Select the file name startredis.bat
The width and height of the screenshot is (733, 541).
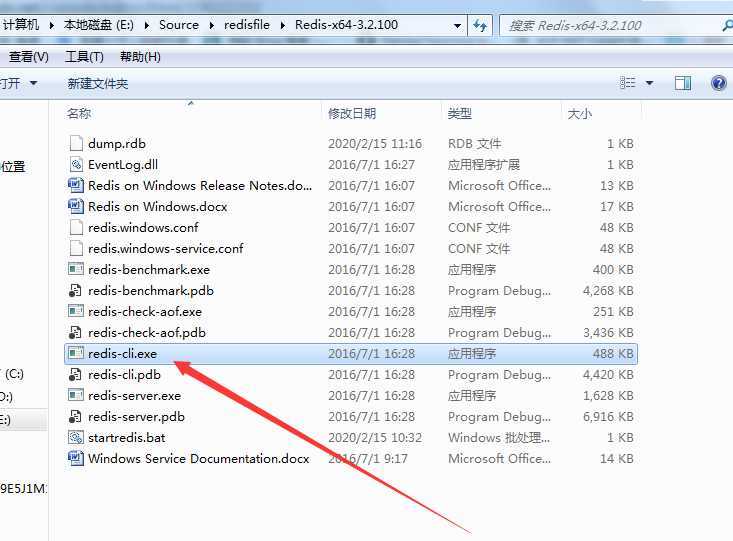(126, 438)
